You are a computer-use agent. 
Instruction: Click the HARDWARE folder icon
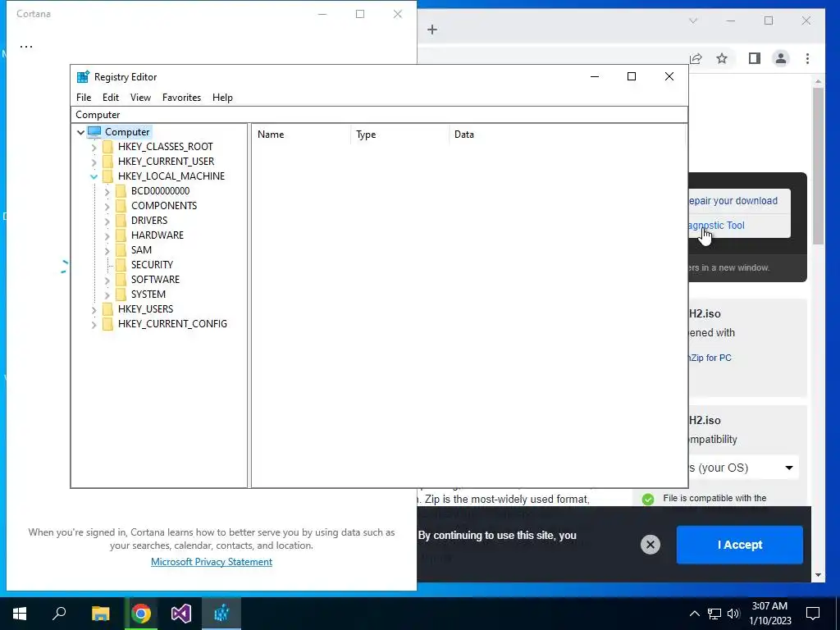click(x=121, y=235)
